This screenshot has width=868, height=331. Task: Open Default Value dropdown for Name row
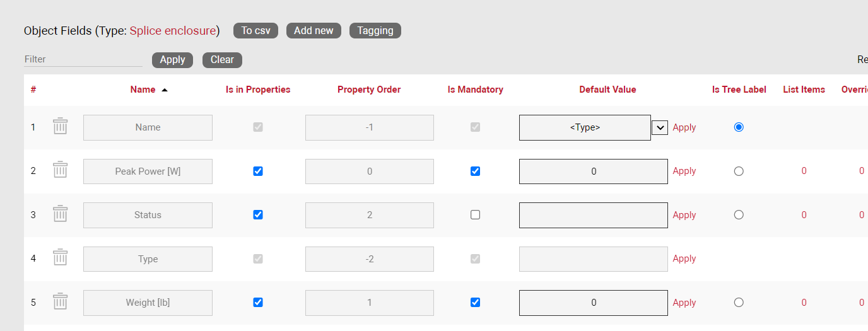[x=659, y=127]
